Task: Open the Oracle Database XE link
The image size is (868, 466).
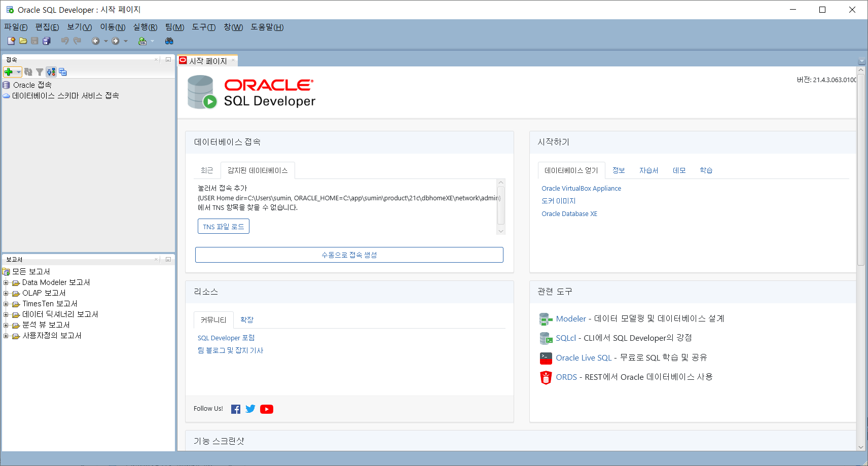Action: pyautogui.click(x=569, y=214)
